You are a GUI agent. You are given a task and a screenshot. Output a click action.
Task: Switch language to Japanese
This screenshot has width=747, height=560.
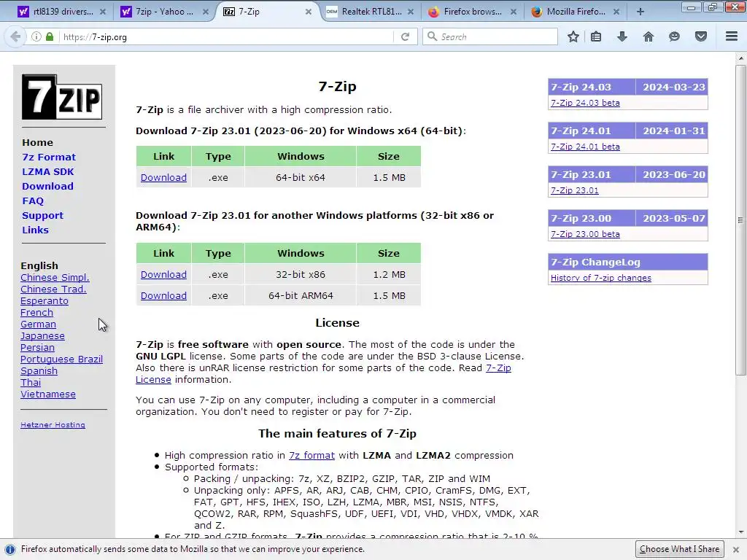(x=42, y=336)
